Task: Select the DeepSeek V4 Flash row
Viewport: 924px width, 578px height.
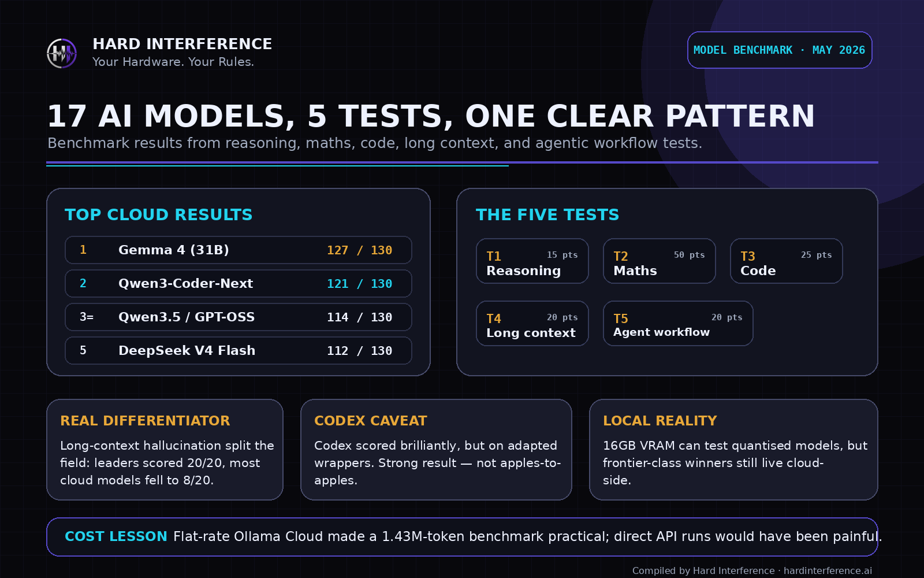Action: [239, 351]
